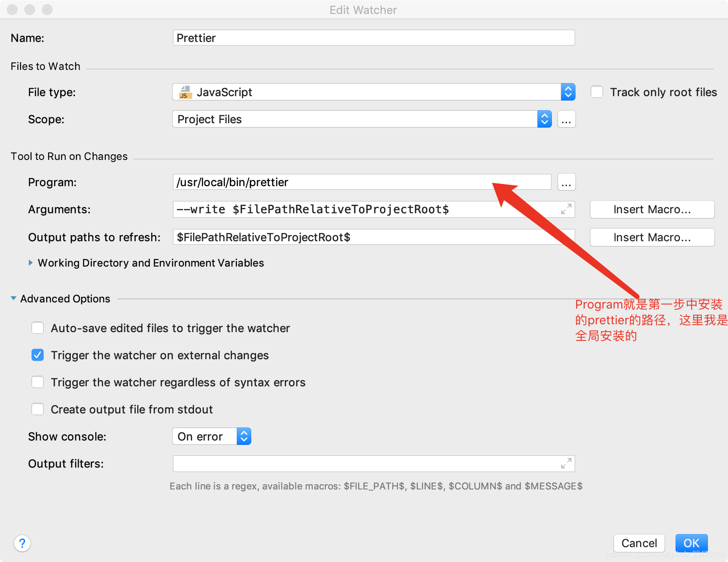Click the Cancel button

point(639,543)
